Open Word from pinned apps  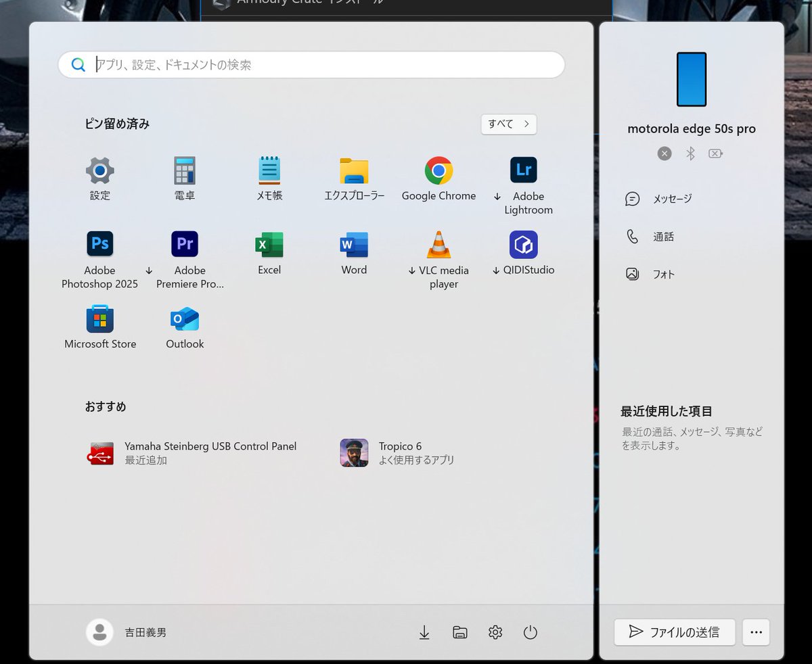(x=354, y=253)
